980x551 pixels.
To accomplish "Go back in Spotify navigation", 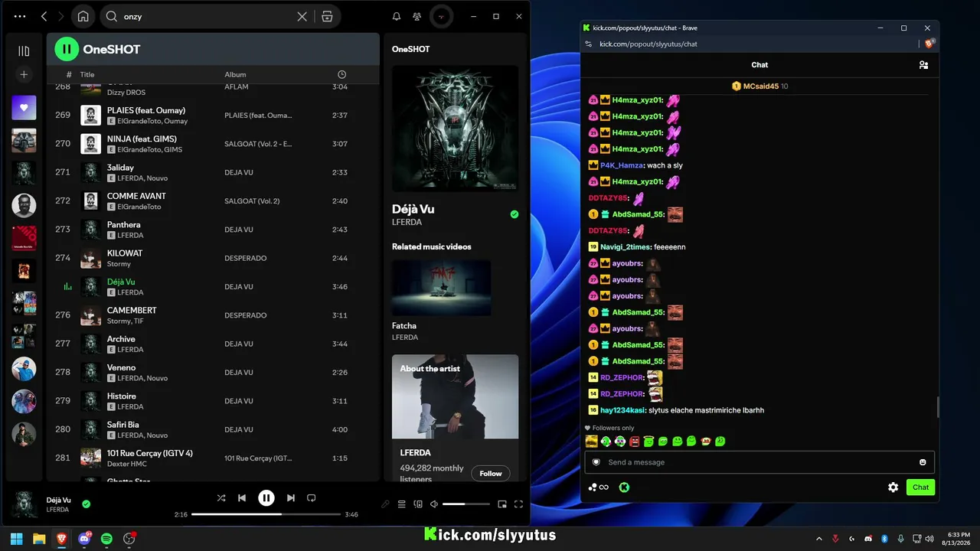I will coord(44,16).
